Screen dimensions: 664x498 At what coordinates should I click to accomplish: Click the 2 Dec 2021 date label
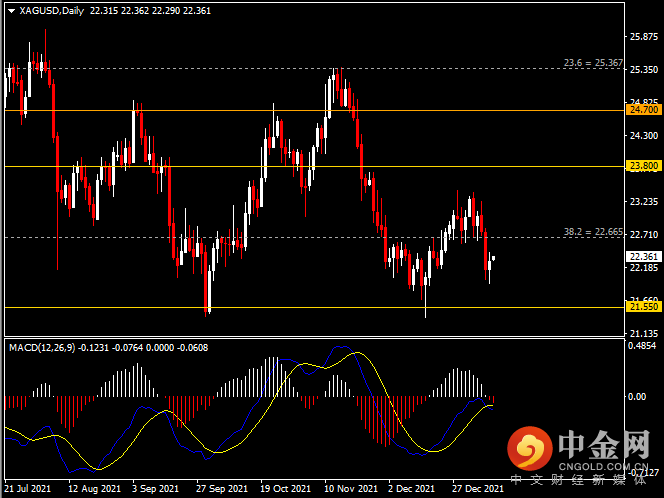[412, 488]
